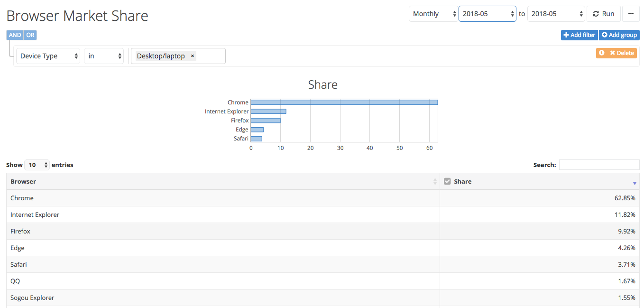Click the Chrome bar in chart
Viewport: 644px width, 308px height.
(344, 102)
